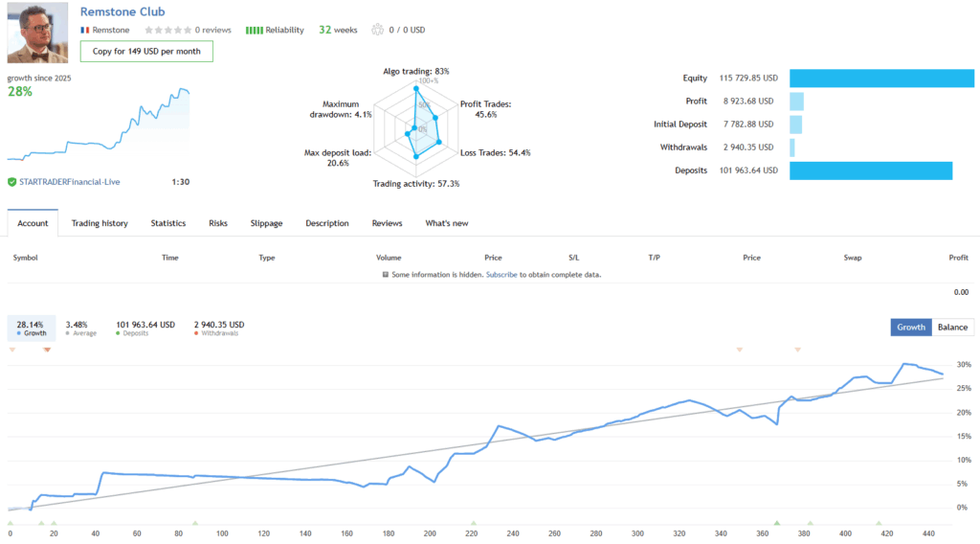The height and width of the screenshot is (544, 980).
Task: Switch the chart to Balance view
Action: 951,327
